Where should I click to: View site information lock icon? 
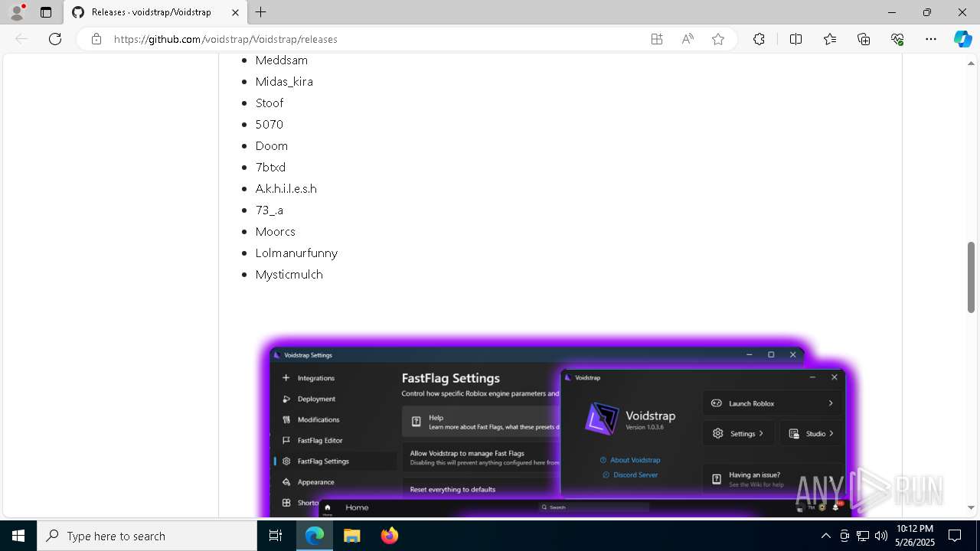(96, 39)
